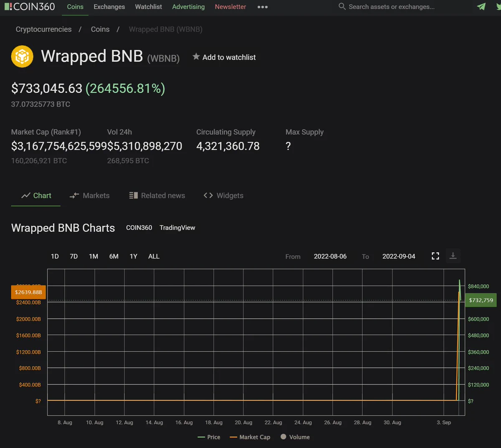The width and height of the screenshot is (501, 448).
Task: Expand chart to fullscreen
Action: (x=435, y=256)
